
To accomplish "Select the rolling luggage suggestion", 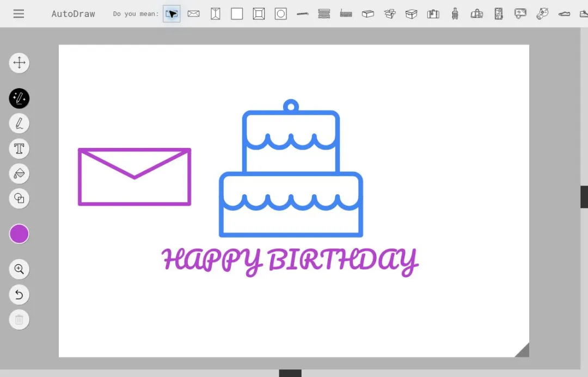I will click(455, 14).
